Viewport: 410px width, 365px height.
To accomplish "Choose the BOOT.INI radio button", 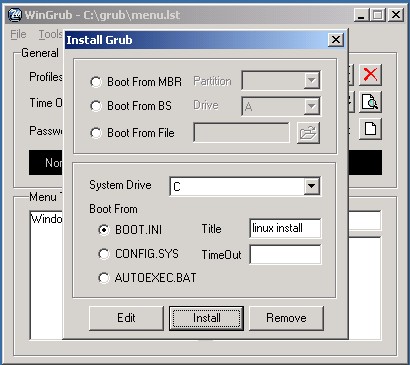I will (x=104, y=230).
